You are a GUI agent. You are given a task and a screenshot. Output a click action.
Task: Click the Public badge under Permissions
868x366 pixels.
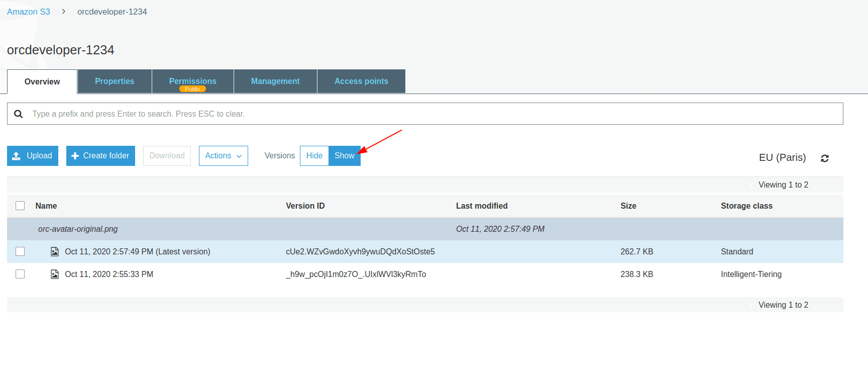coord(192,89)
